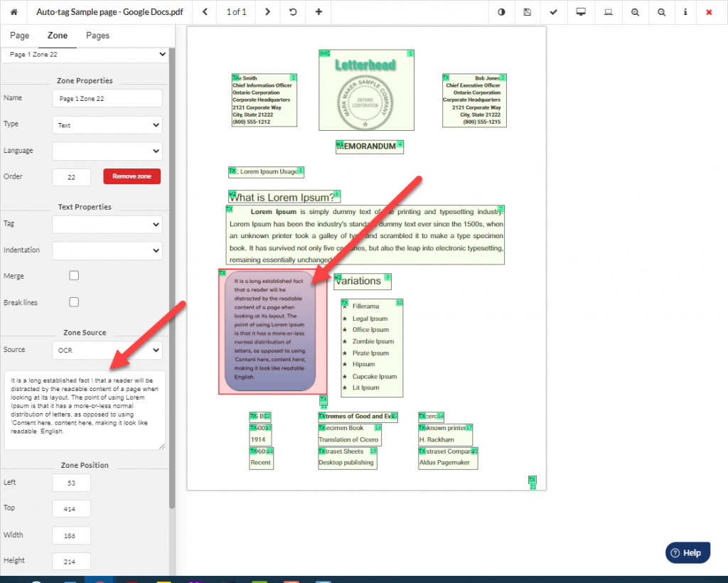Open the Page 1 Zone 22 selector dropdown

tap(85, 54)
